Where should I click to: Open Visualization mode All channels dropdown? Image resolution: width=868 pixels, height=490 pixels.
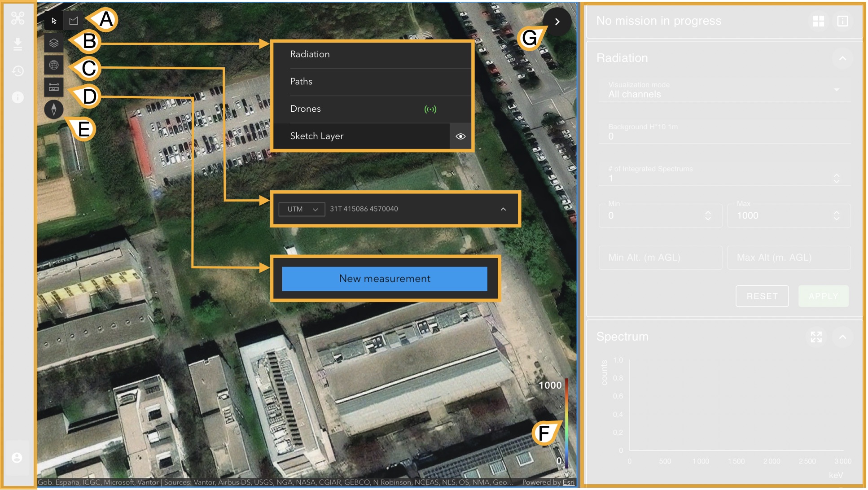723,90
